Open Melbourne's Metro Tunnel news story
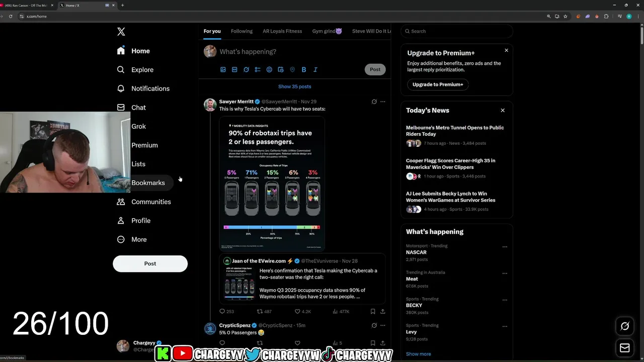 [x=457, y=135]
